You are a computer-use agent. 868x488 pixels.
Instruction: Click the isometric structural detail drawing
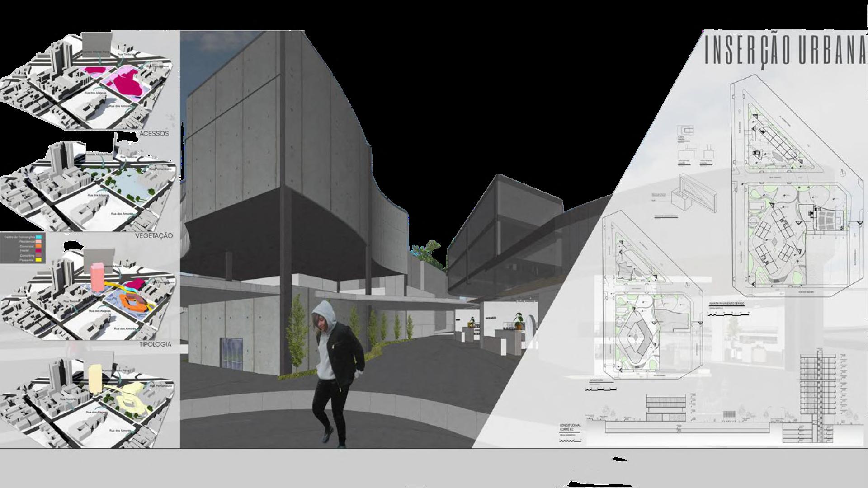coord(695,193)
